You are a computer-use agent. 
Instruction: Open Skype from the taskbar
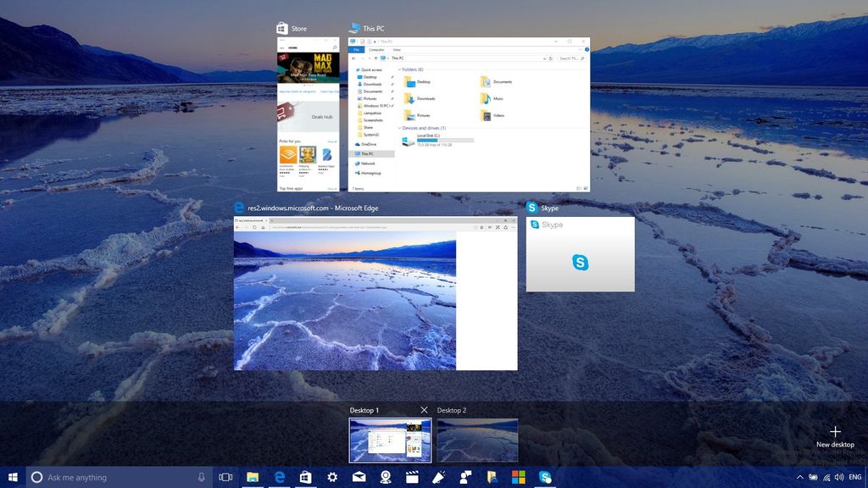click(545, 477)
